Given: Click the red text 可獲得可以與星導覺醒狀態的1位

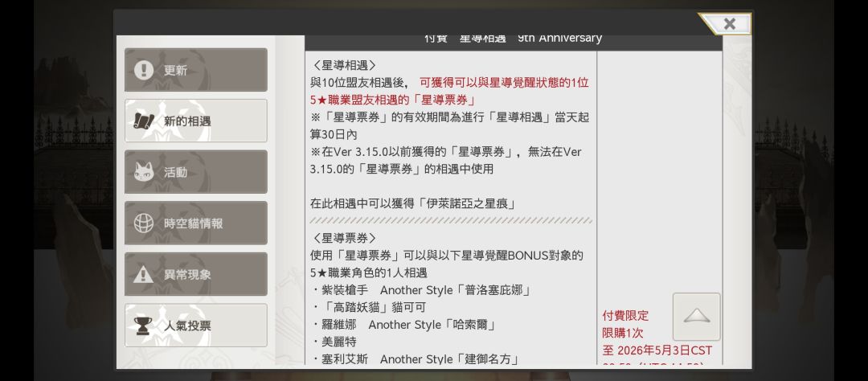Looking at the screenshot, I should (504, 83).
